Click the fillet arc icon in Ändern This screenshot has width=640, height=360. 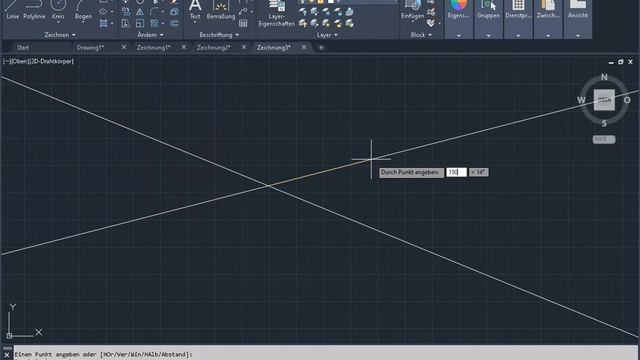pos(154,11)
